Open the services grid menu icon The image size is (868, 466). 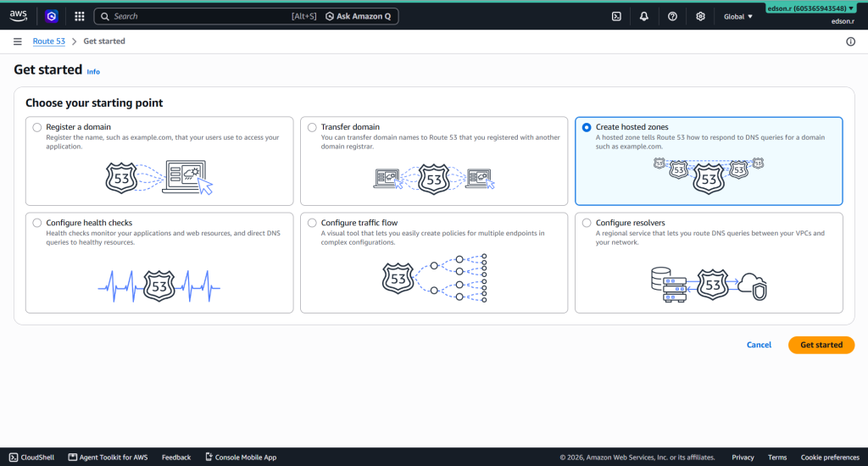pyautogui.click(x=79, y=17)
